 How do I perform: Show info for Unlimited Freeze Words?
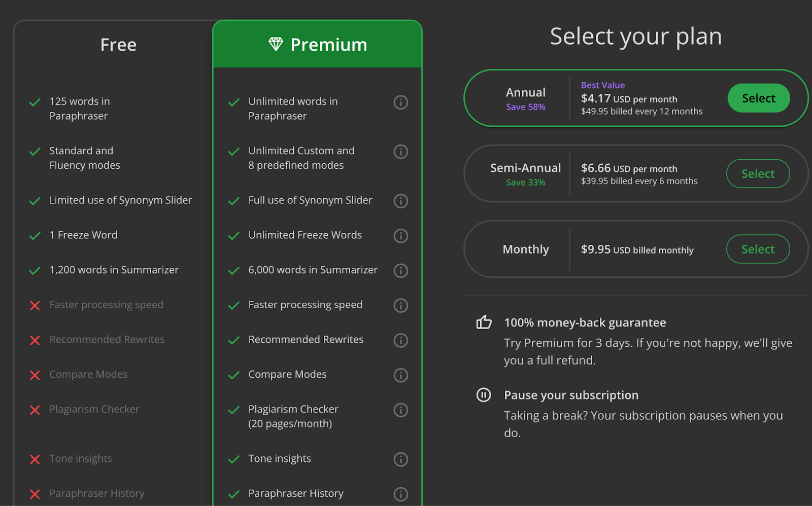[x=401, y=236]
